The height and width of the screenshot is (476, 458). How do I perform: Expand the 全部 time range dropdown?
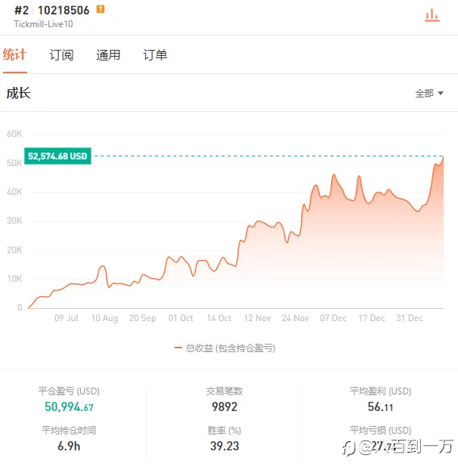click(429, 93)
